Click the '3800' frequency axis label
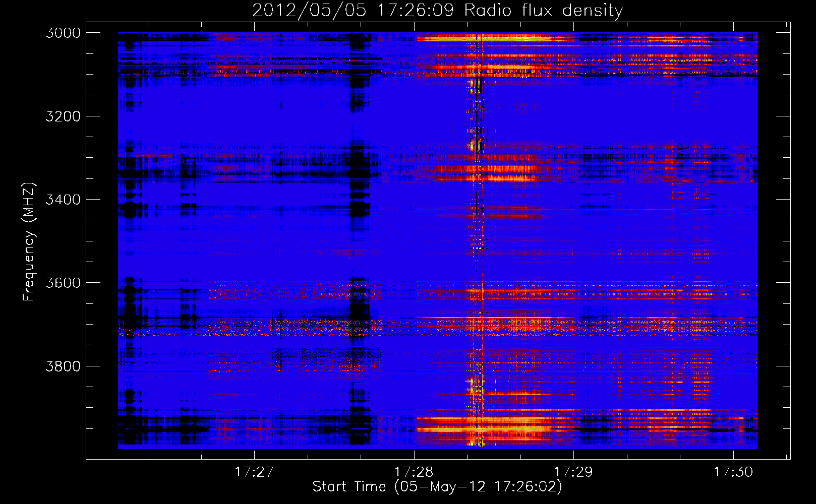Viewport: 816px width, 504px height. [63, 366]
